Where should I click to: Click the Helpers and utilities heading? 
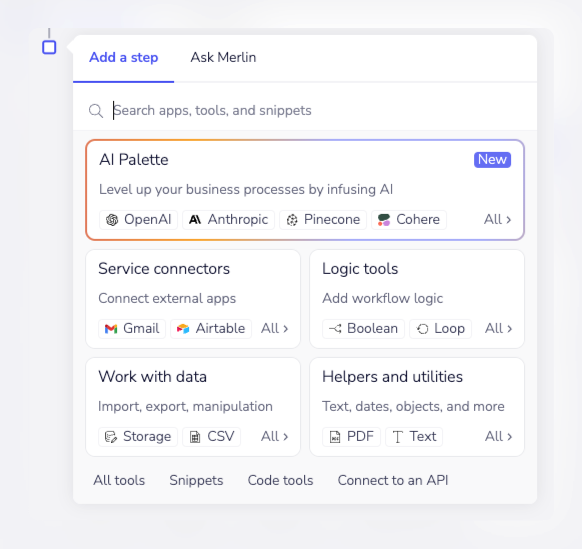click(392, 377)
